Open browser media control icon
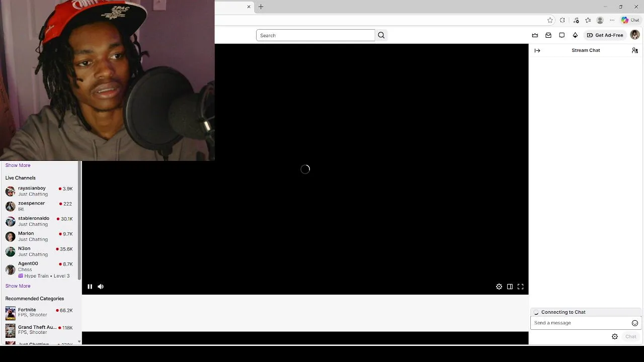644x362 pixels. [x=576, y=20]
